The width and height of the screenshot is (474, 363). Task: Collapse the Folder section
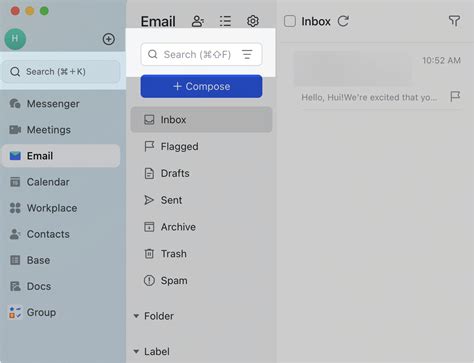[136, 316]
